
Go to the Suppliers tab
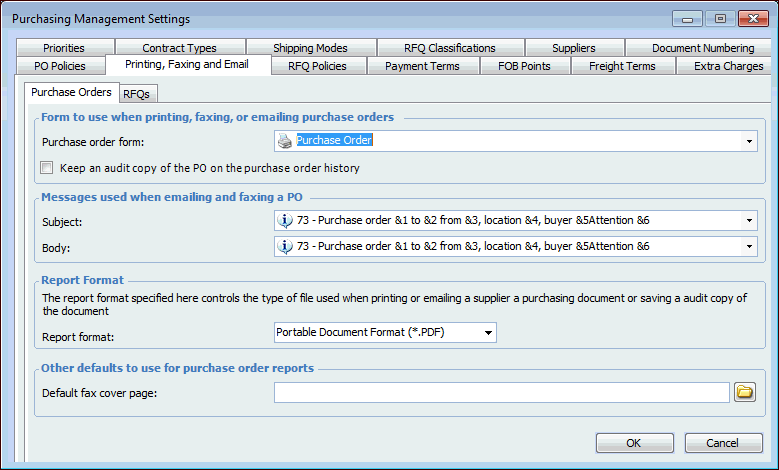[573, 48]
